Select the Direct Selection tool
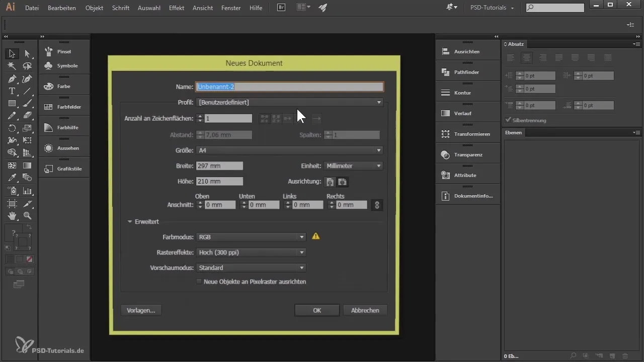 27,54
